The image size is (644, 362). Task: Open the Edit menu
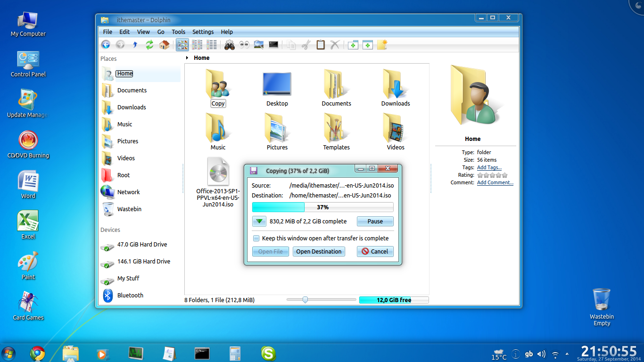click(124, 32)
